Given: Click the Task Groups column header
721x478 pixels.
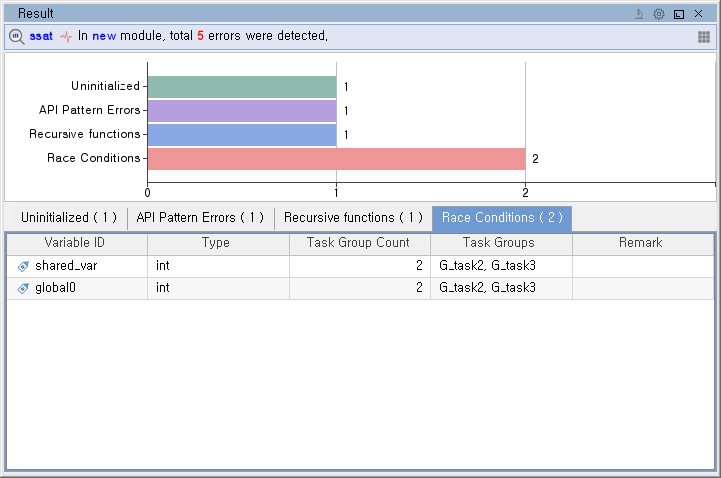Looking at the screenshot, I should [x=500, y=243].
